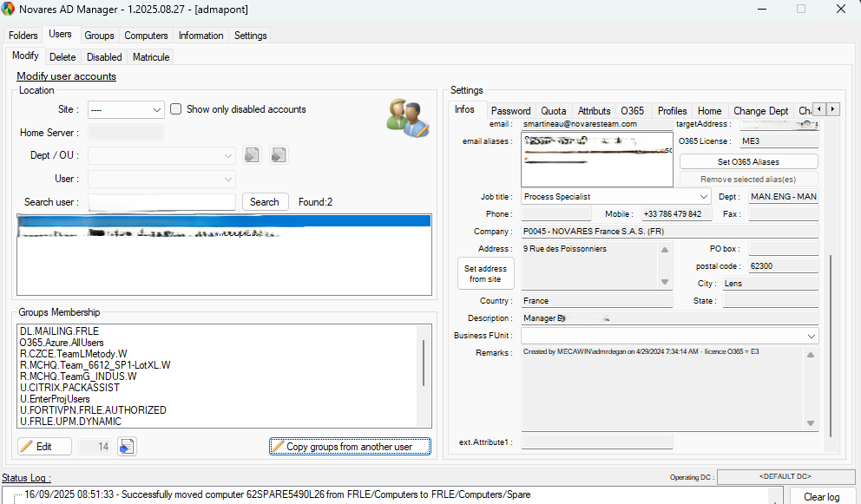Screen dimensions: 861x504
Task: Click the Search user input field
Action: [161, 202]
